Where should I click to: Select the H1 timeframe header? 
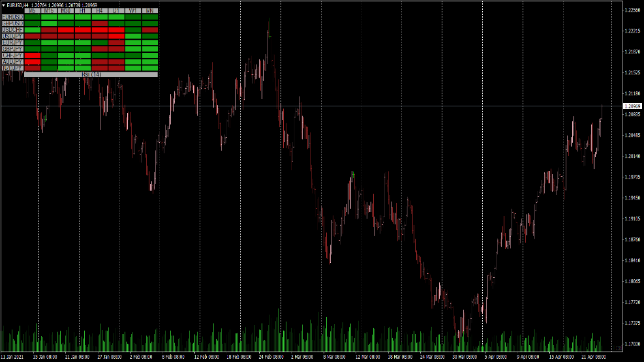pyautogui.click(x=83, y=10)
